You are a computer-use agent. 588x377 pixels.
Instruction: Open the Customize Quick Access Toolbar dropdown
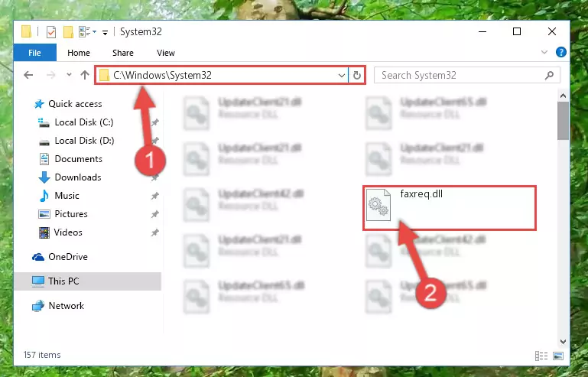tap(106, 33)
